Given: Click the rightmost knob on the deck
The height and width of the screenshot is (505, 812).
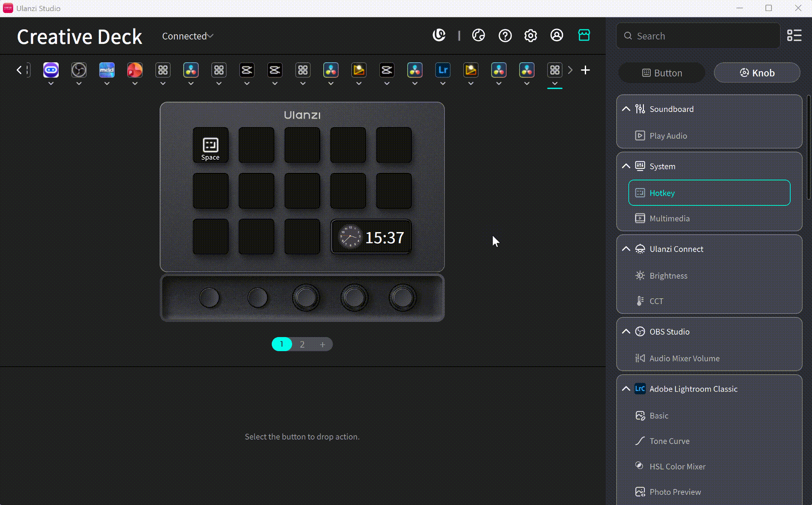Looking at the screenshot, I should pyautogui.click(x=402, y=298).
